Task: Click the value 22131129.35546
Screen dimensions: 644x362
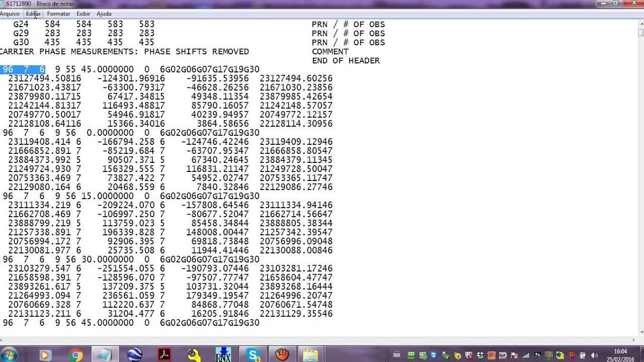Action: tap(296, 314)
